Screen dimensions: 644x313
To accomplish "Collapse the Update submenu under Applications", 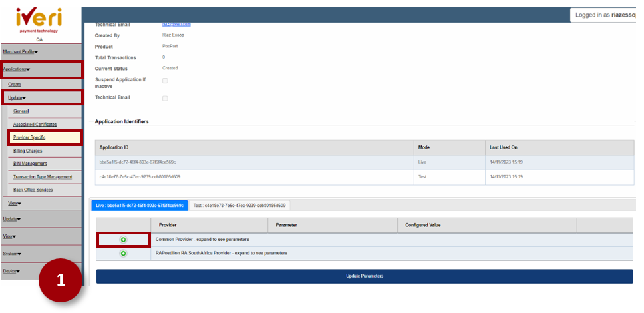I will tap(17, 98).
